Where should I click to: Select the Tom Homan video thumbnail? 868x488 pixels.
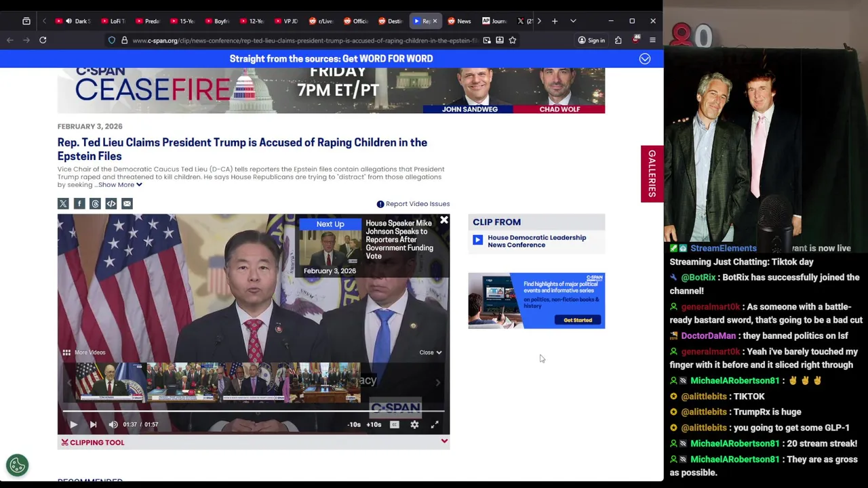pyautogui.click(x=111, y=382)
